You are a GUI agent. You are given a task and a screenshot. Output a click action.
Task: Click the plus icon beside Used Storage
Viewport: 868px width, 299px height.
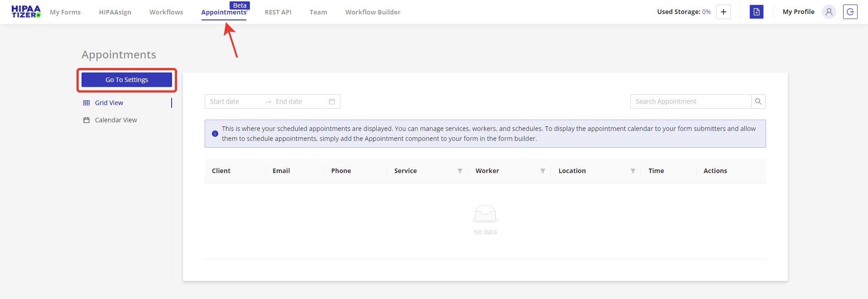[724, 12]
